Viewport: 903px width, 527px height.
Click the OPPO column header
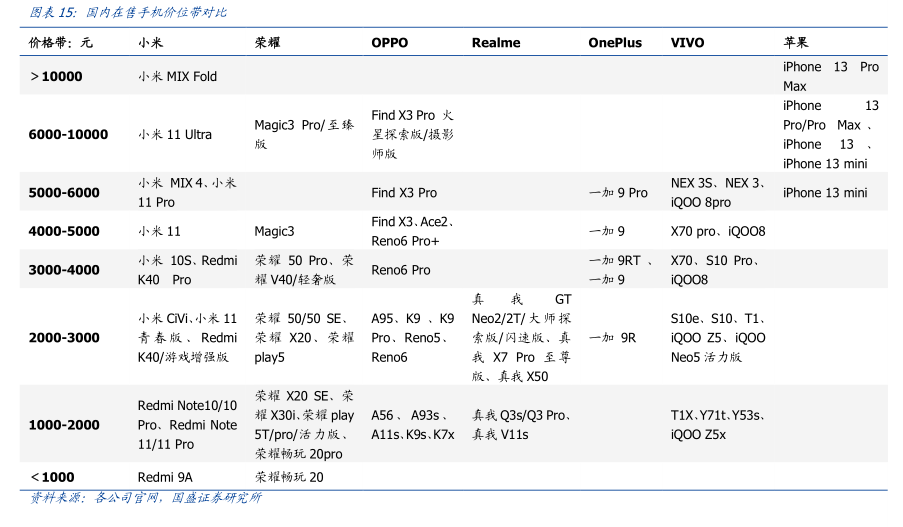tap(389, 43)
